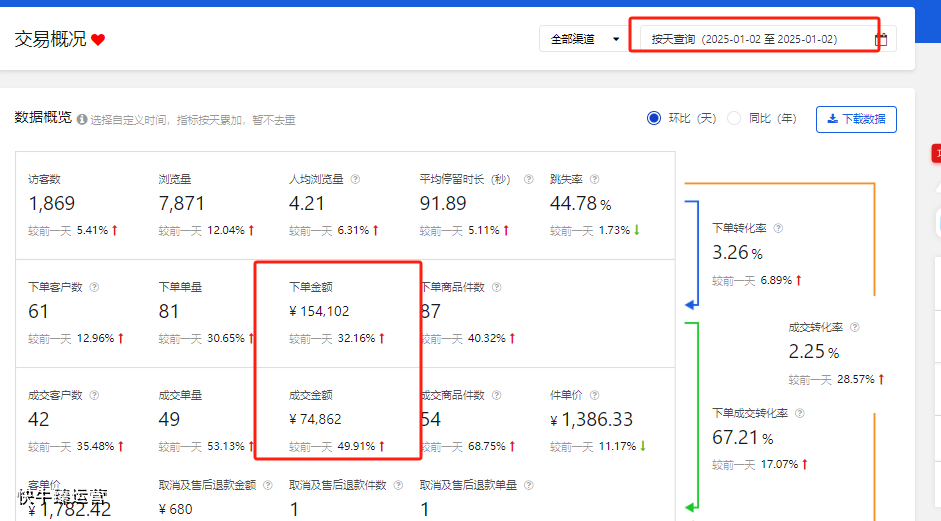941x521 pixels.
Task: Click help icon beside 取消及售后退款金额
Action: (x=266, y=485)
